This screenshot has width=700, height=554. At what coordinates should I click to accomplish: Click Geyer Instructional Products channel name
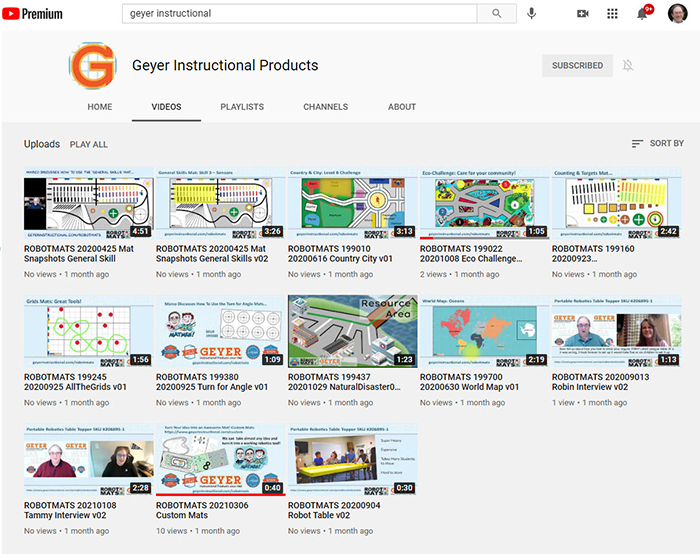point(225,66)
